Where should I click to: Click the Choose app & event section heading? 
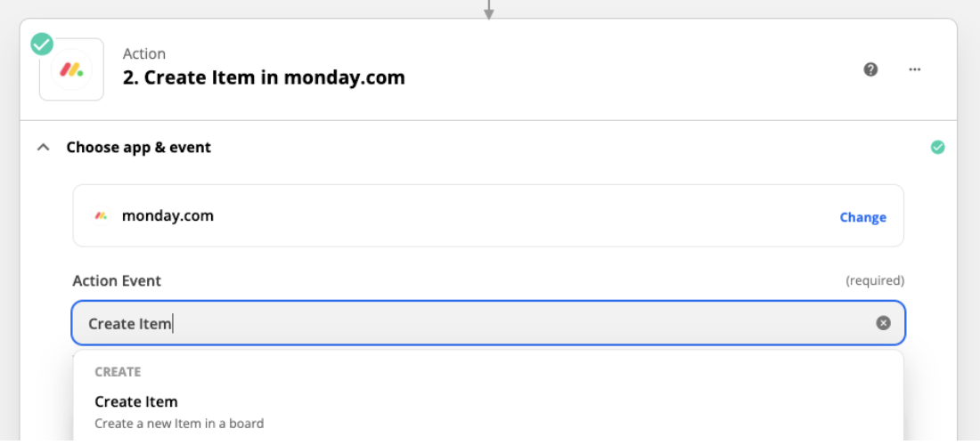(139, 147)
